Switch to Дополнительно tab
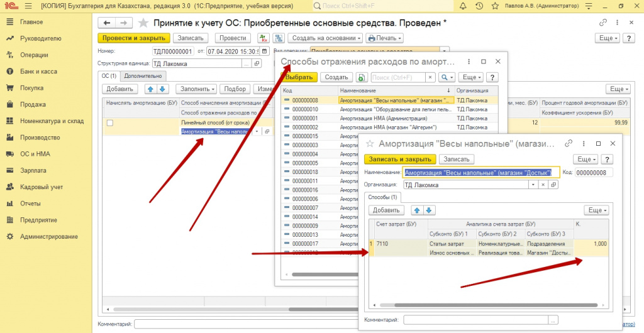This screenshot has height=333, width=644. point(143,76)
